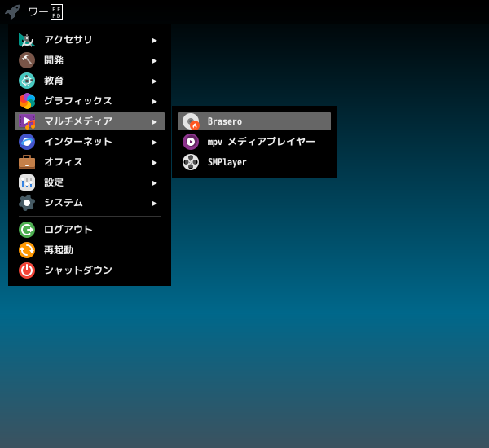Open the 設定 menu entry
The image size is (489, 448).
pos(90,182)
